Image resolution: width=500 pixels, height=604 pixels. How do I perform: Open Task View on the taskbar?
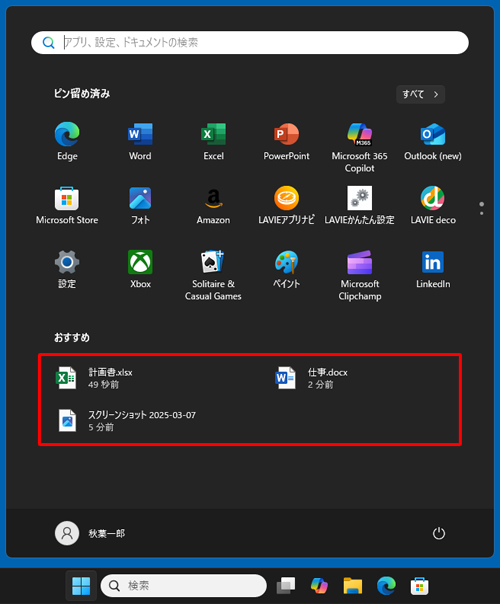coord(286,586)
